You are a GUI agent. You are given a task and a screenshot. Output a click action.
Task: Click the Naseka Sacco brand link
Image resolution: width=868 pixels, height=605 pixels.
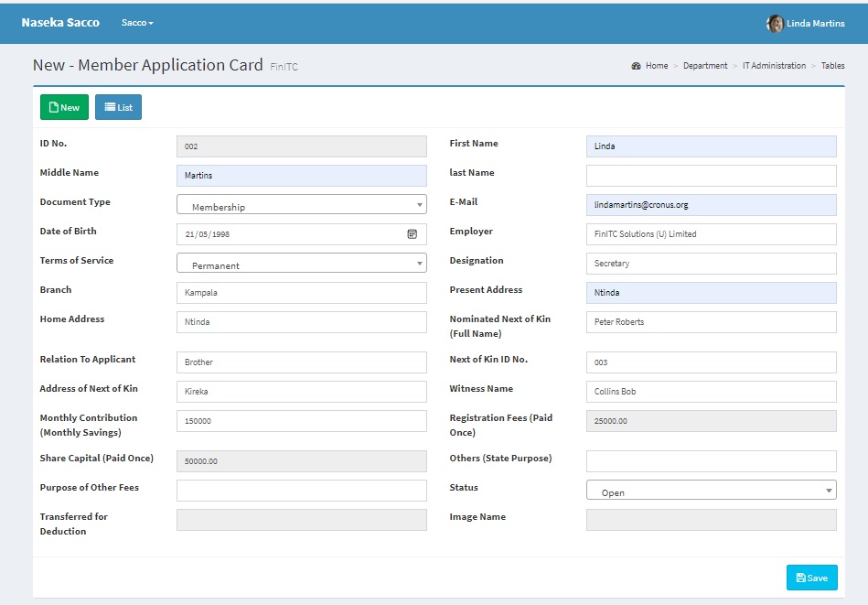(60, 23)
